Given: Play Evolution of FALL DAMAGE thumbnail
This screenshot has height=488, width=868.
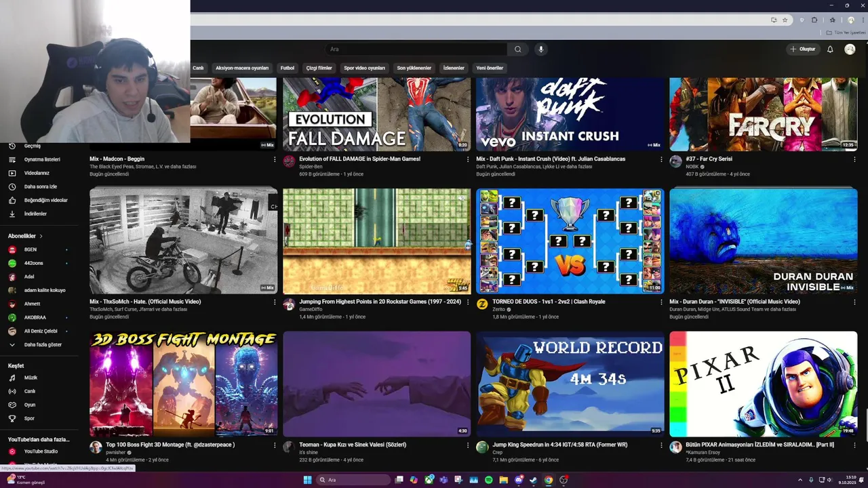Looking at the screenshot, I should click(376, 114).
